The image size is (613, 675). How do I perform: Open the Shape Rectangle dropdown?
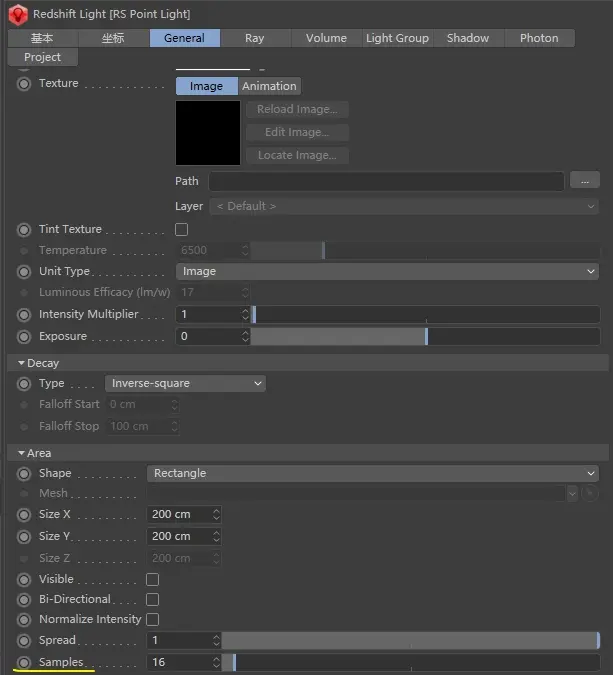[x=372, y=474]
